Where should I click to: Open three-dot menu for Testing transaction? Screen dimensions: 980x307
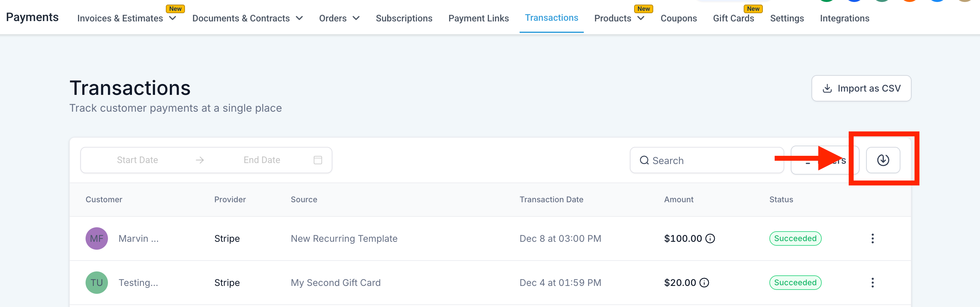872,283
